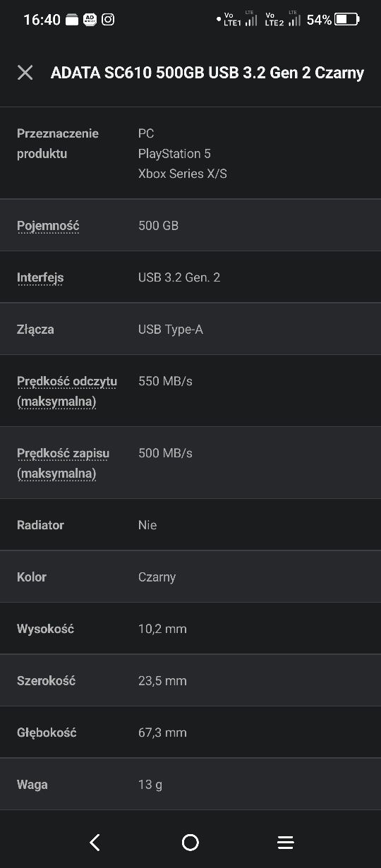This screenshot has height=868, width=381.
Task: Tap the LTE1 signal strength icon
Action: click(x=251, y=20)
